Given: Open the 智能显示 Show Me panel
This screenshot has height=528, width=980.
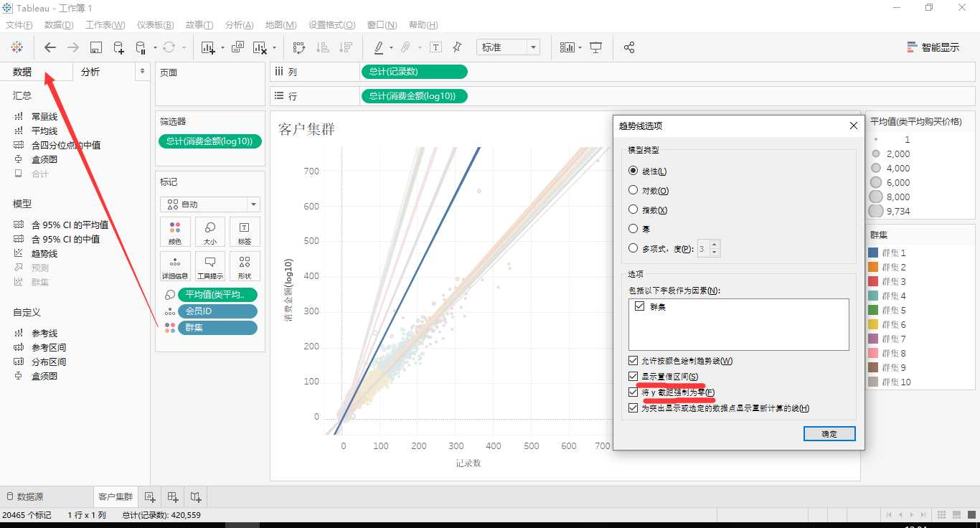Looking at the screenshot, I should [933, 47].
